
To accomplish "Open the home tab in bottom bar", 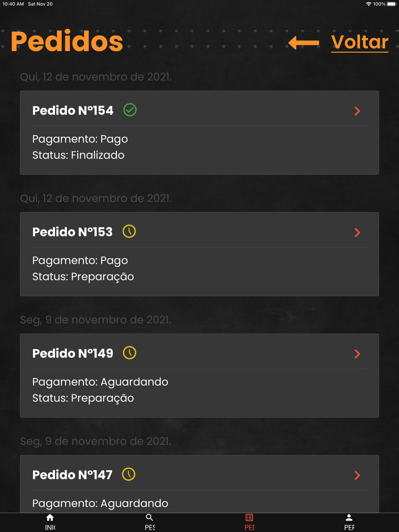I will click(50, 522).
